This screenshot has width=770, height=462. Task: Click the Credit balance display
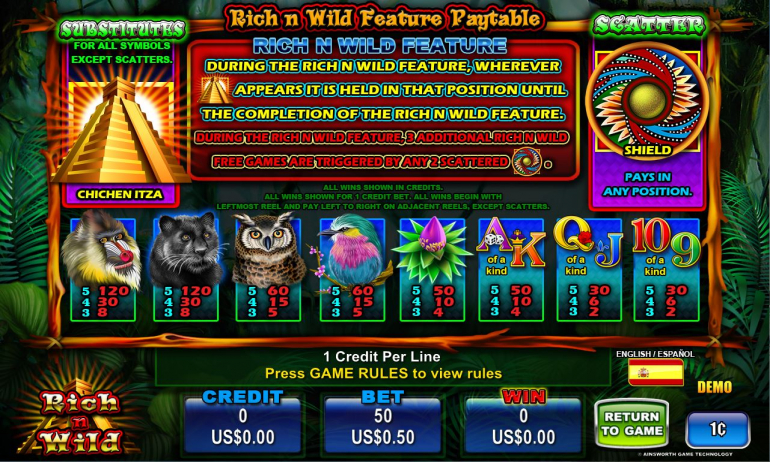coord(243,426)
